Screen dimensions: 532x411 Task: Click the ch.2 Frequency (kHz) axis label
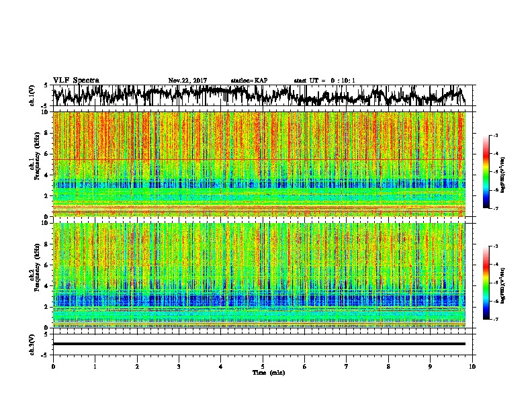coord(34,267)
